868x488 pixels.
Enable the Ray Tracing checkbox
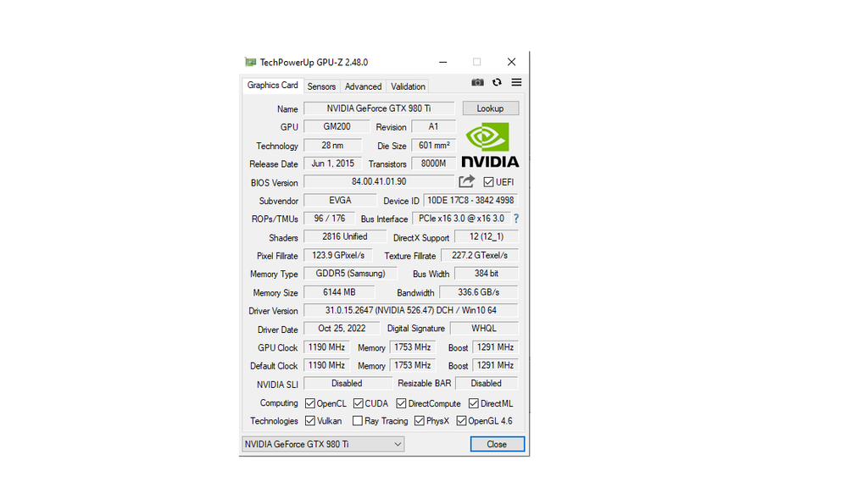(x=358, y=421)
